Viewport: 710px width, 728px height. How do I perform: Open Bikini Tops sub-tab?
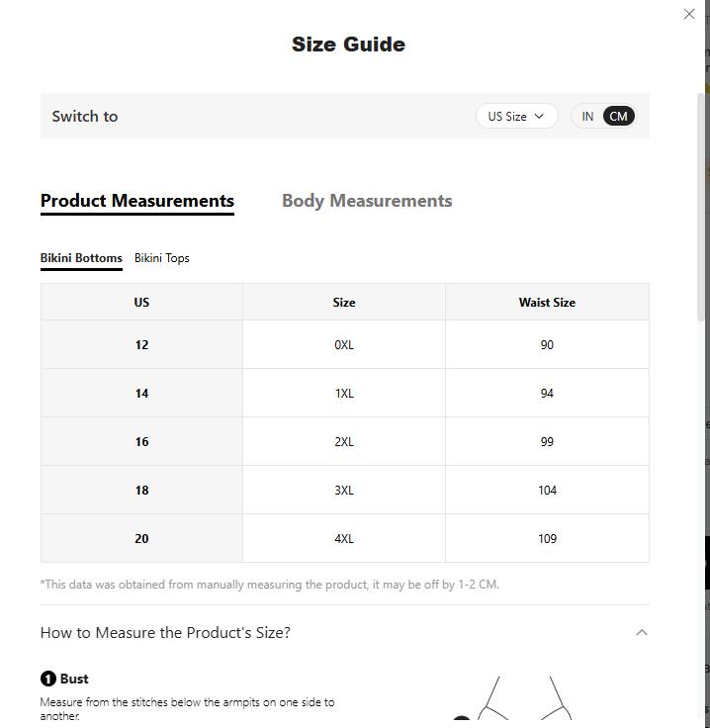(x=162, y=258)
